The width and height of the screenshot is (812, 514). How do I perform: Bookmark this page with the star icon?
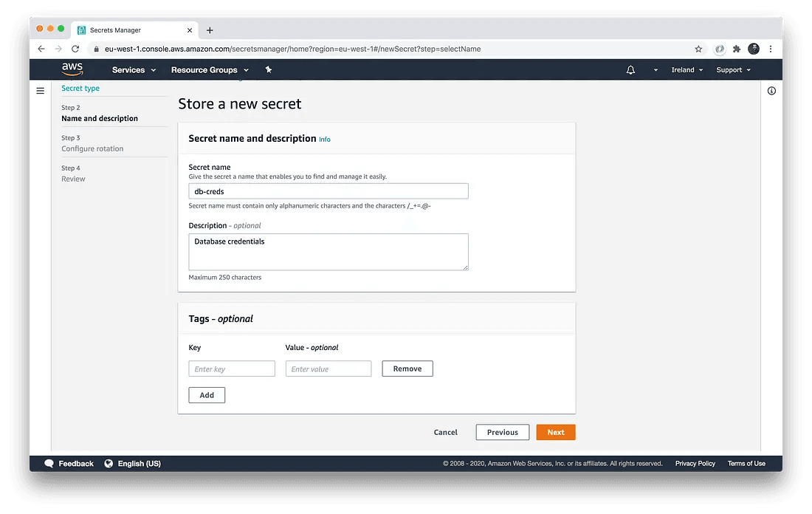click(698, 49)
